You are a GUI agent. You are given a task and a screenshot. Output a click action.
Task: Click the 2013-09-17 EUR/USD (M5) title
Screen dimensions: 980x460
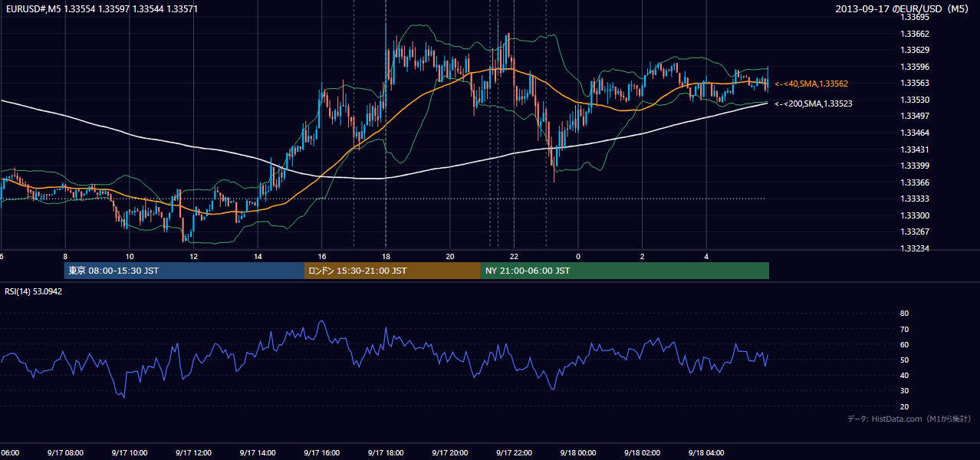(x=903, y=8)
